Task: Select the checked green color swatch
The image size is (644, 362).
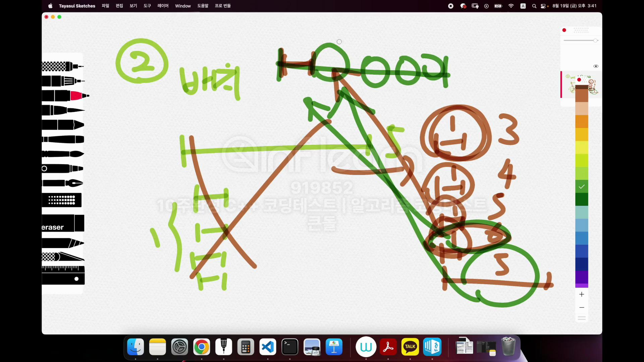Action: [x=582, y=187]
